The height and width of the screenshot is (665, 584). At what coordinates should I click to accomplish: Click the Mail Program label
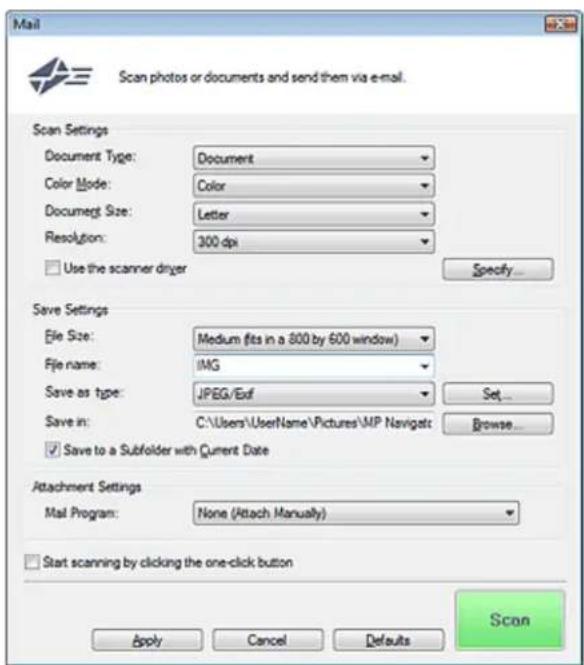pyautogui.click(x=81, y=513)
